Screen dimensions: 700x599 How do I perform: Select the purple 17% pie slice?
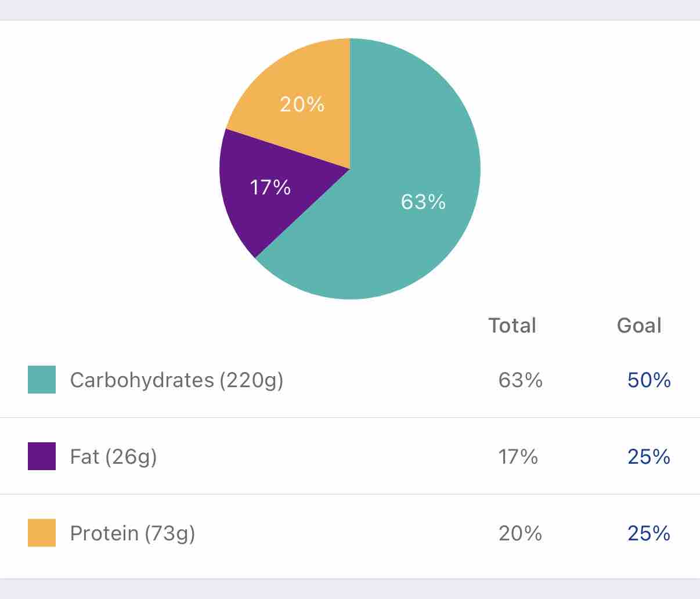[255, 209]
